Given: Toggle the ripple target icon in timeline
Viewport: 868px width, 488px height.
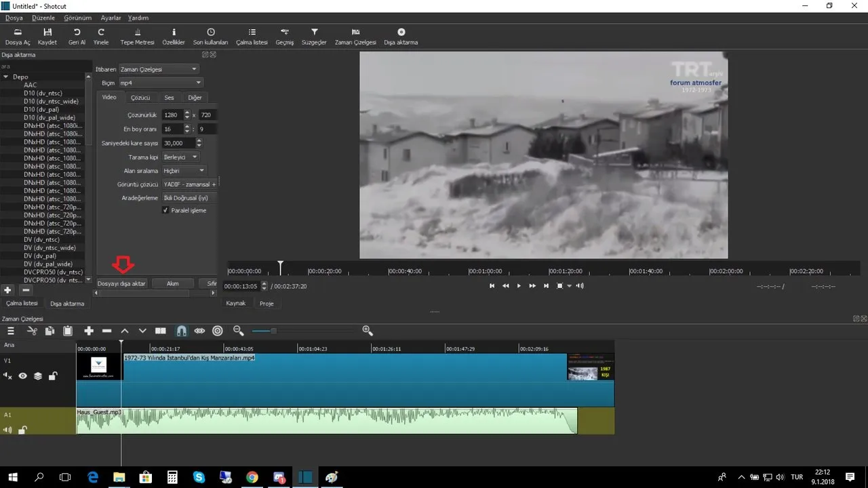Looking at the screenshot, I should tap(218, 331).
